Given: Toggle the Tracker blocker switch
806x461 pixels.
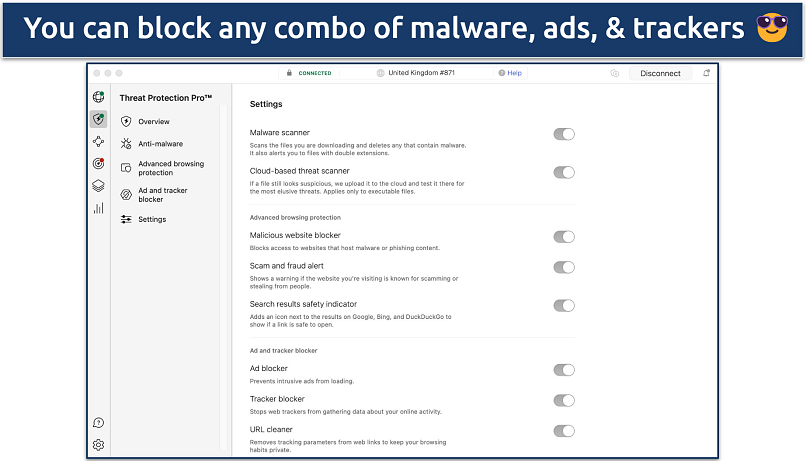Looking at the screenshot, I should pyautogui.click(x=564, y=400).
